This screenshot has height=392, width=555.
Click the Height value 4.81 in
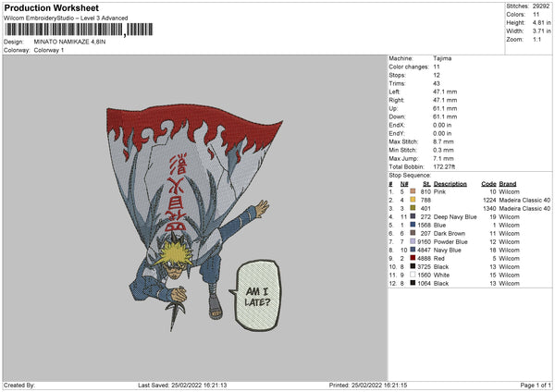point(541,22)
